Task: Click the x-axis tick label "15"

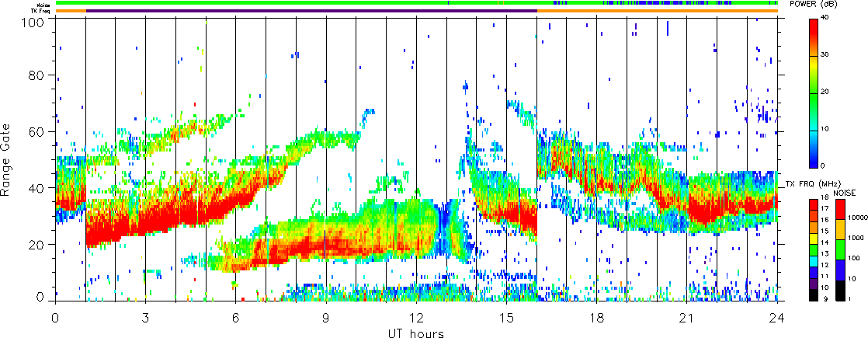Action: (x=506, y=318)
